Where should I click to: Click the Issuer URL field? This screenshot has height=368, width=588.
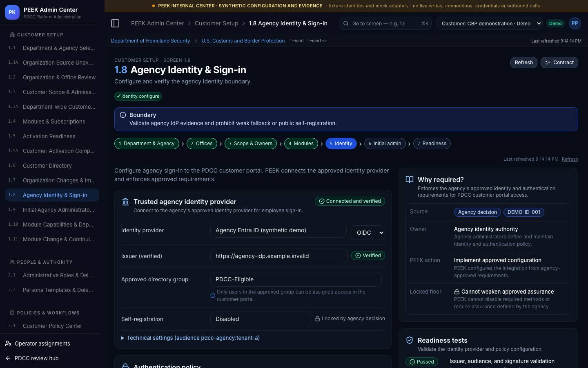(279, 256)
